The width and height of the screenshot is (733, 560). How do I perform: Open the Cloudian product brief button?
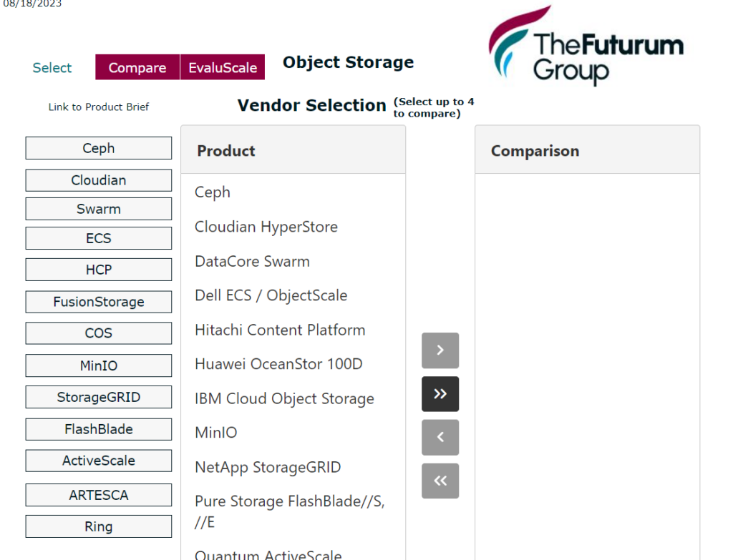tap(99, 180)
